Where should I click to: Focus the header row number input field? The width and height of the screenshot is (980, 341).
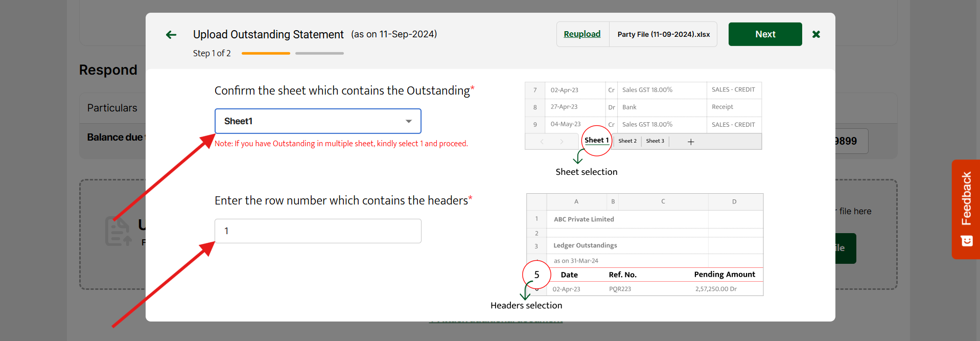click(317, 231)
